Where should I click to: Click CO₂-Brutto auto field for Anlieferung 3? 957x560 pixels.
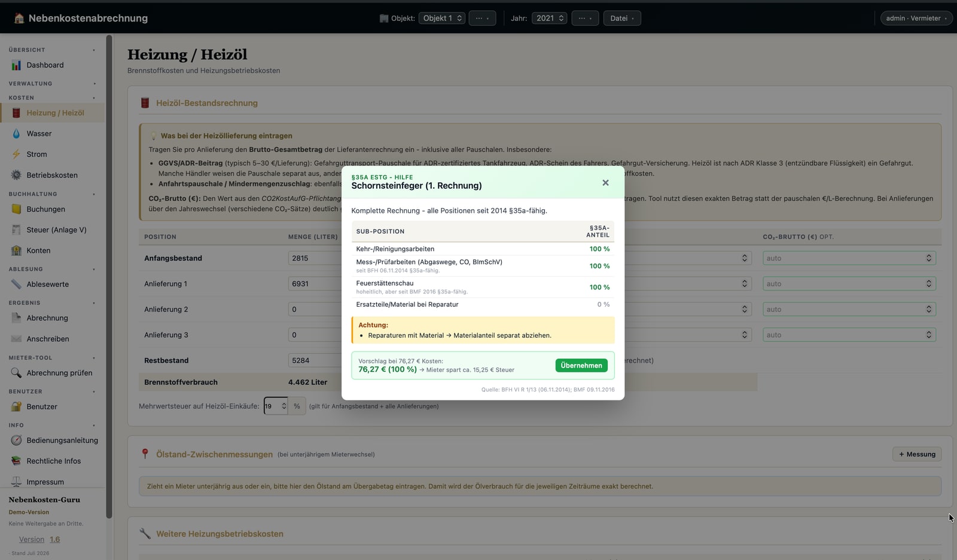coord(849,335)
